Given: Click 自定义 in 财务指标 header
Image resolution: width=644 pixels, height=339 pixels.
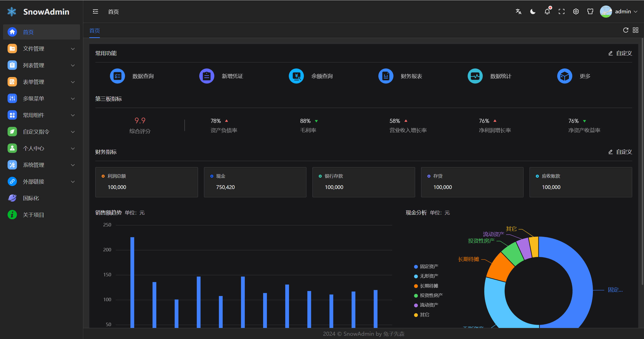Looking at the screenshot, I should click(x=620, y=152).
